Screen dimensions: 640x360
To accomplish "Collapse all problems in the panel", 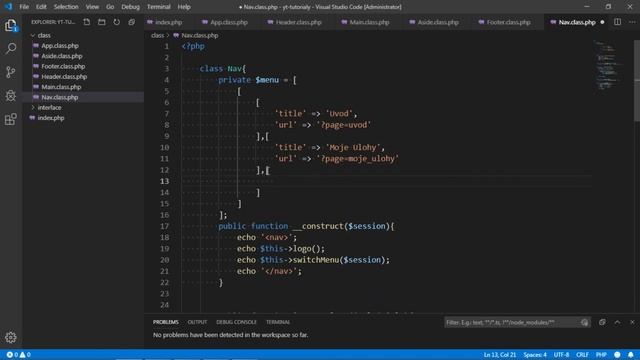I will pos(602,322).
